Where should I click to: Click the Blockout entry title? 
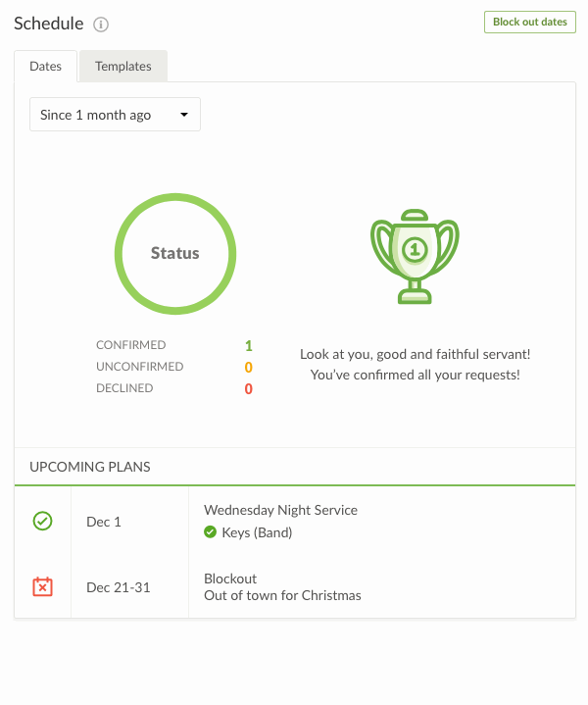pyautogui.click(x=230, y=579)
